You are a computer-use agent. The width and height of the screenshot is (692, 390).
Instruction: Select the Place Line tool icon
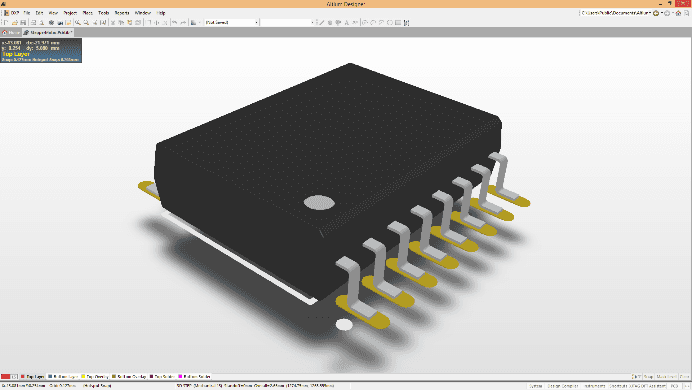[x=321, y=22]
